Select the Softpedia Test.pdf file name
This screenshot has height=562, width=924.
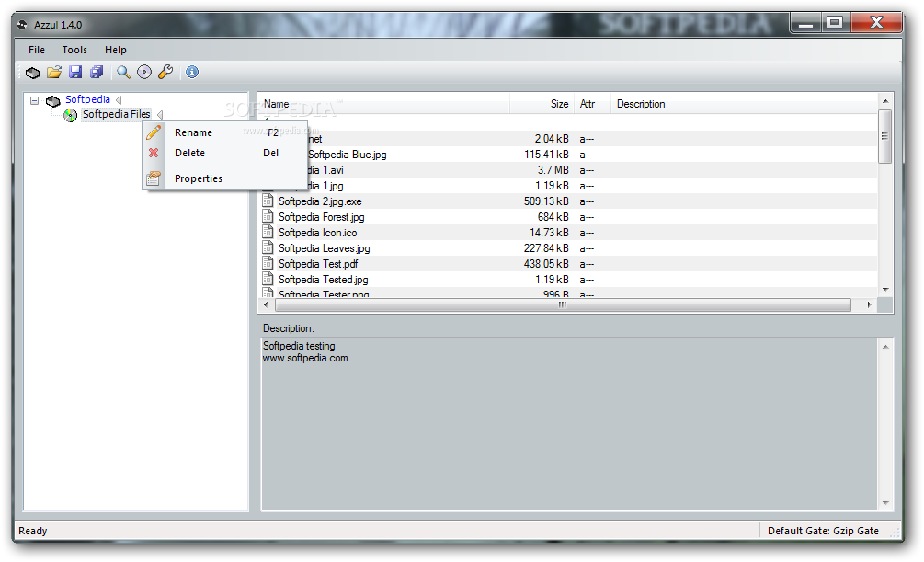pos(318,264)
